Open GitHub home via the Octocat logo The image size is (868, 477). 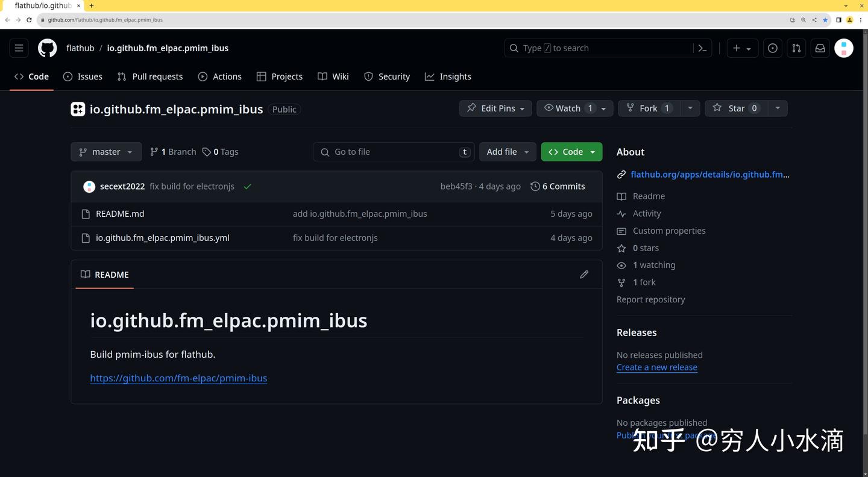[x=46, y=48]
